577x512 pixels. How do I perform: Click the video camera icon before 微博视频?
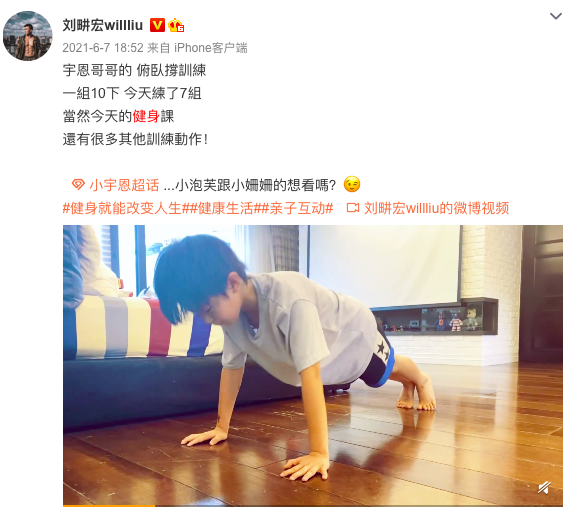pyautogui.click(x=353, y=208)
